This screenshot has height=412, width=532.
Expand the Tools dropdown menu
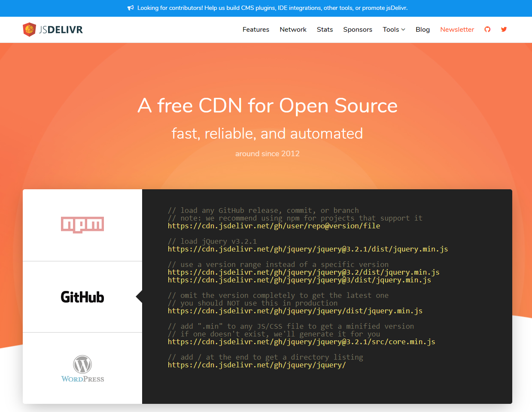pos(394,30)
